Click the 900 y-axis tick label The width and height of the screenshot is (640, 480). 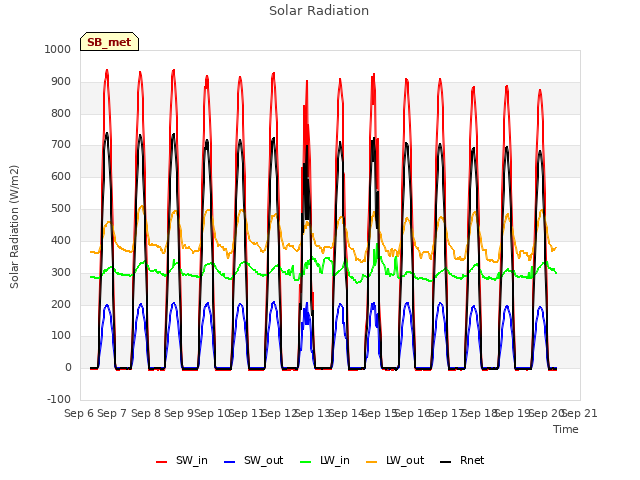[x=61, y=81]
